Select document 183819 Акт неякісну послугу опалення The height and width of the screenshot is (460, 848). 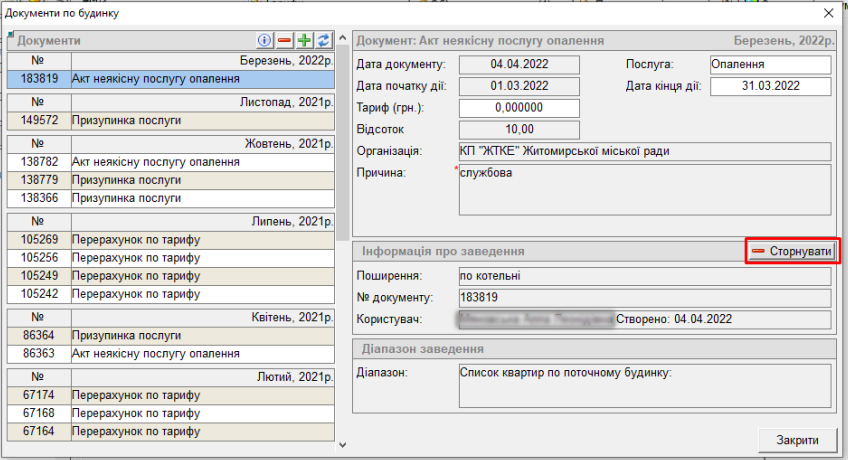coord(170,78)
